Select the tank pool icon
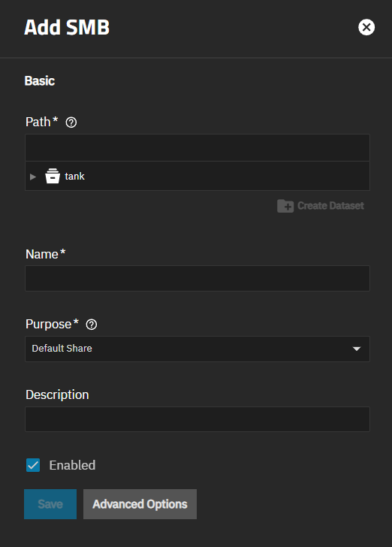Viewport: 392px width, 547px height. [53, 176]
